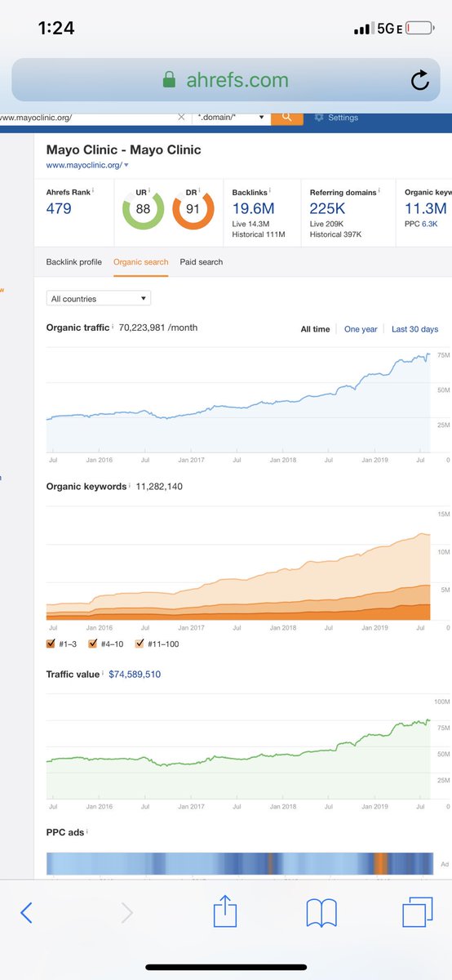Open Safari tabs overview icon
This screenshot has width=452, height=980.
click(418, 912)
